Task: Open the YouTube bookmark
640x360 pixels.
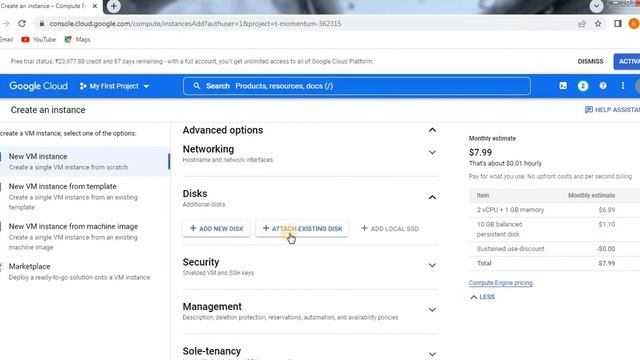Action: click(38, 40)
